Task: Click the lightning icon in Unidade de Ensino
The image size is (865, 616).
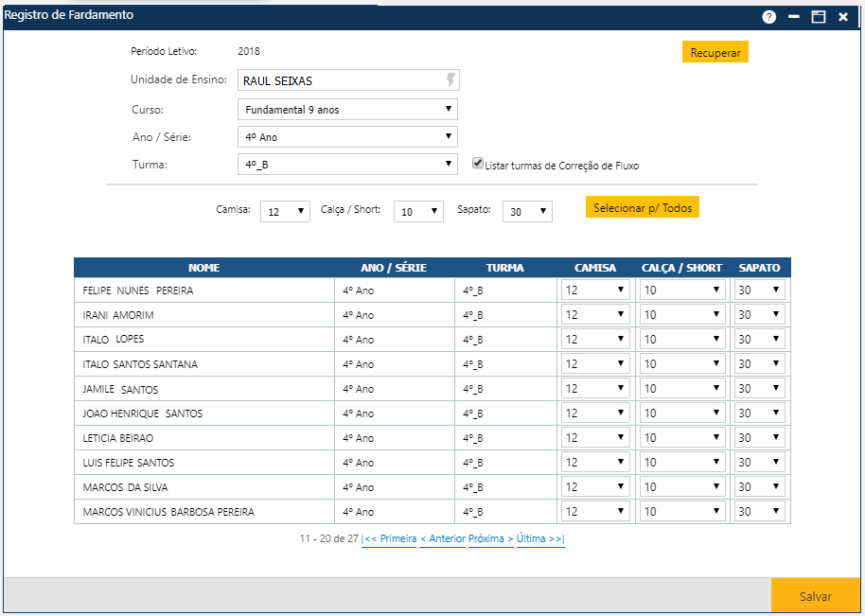Action: pos(451,80)
